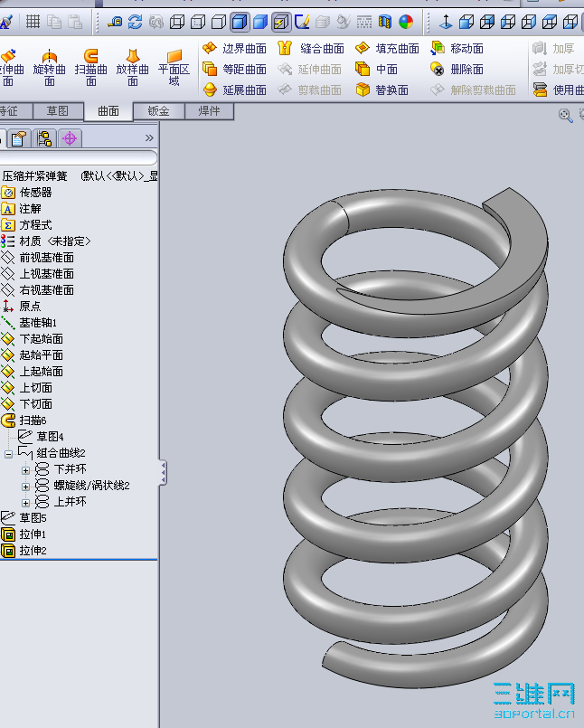Select 压缩并紧弹簧 root part node
The width and height of the screenshot is (584, 728).
pyautogui.click(x=35, y=176)
